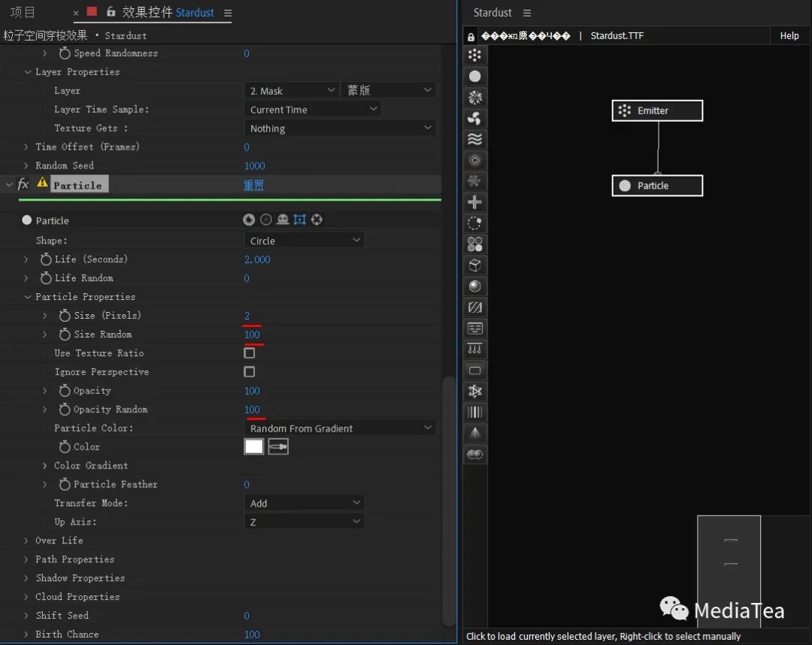This screenshot has width=812, height=645.
Task: Select the Particle node in graph
Action: (657, 186)
